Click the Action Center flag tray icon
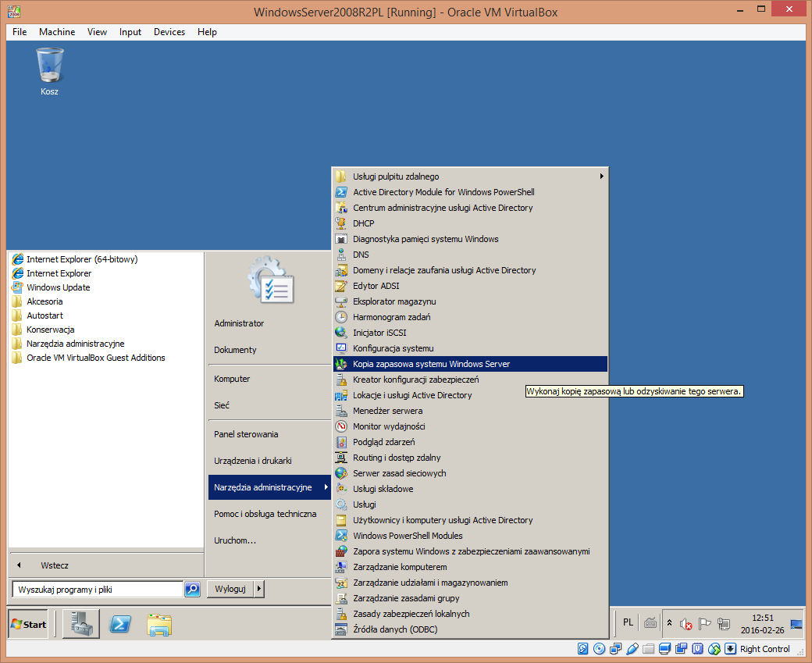Screen dimensions: 812x663 point(705,624)
